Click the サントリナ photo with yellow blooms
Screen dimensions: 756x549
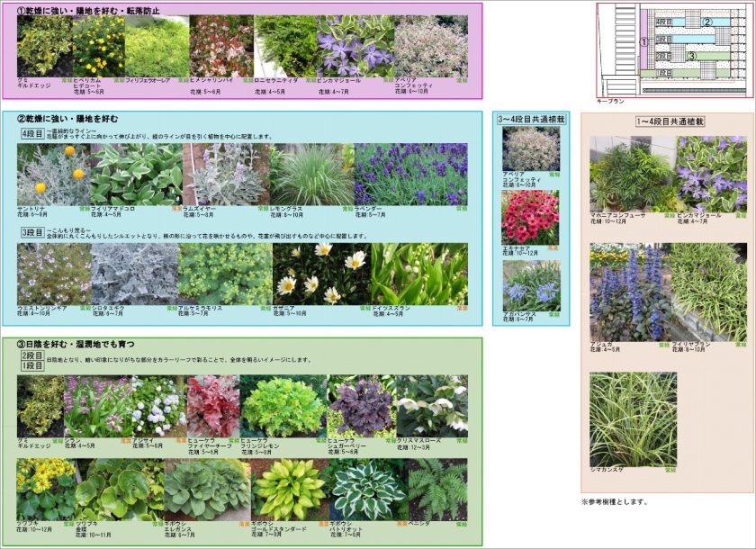53,175
